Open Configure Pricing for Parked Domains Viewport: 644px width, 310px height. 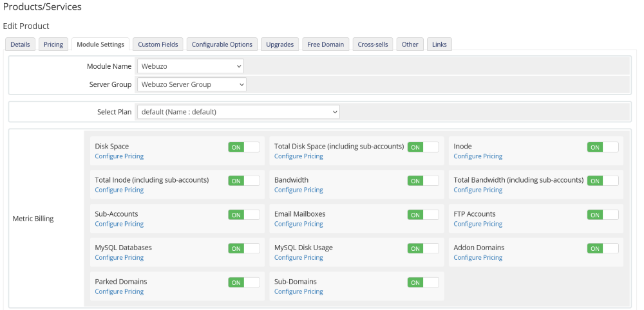(119, 291)
